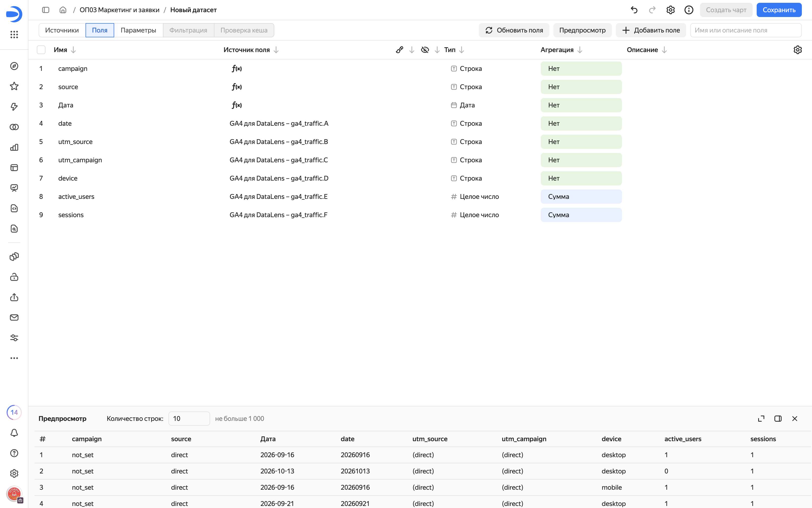Close the preview panel

point(794,419)
